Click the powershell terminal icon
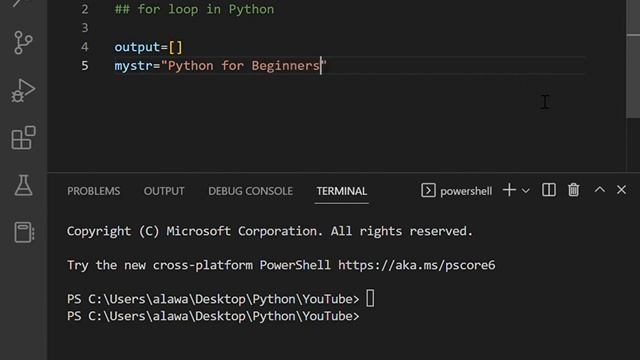 tap(428, 191)
